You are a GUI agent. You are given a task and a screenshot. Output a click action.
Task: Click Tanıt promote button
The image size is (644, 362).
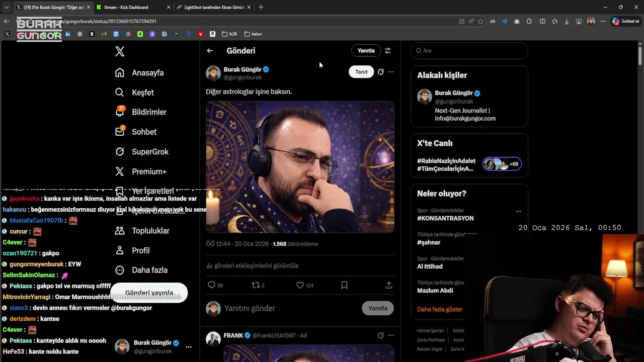coord(361,72)
